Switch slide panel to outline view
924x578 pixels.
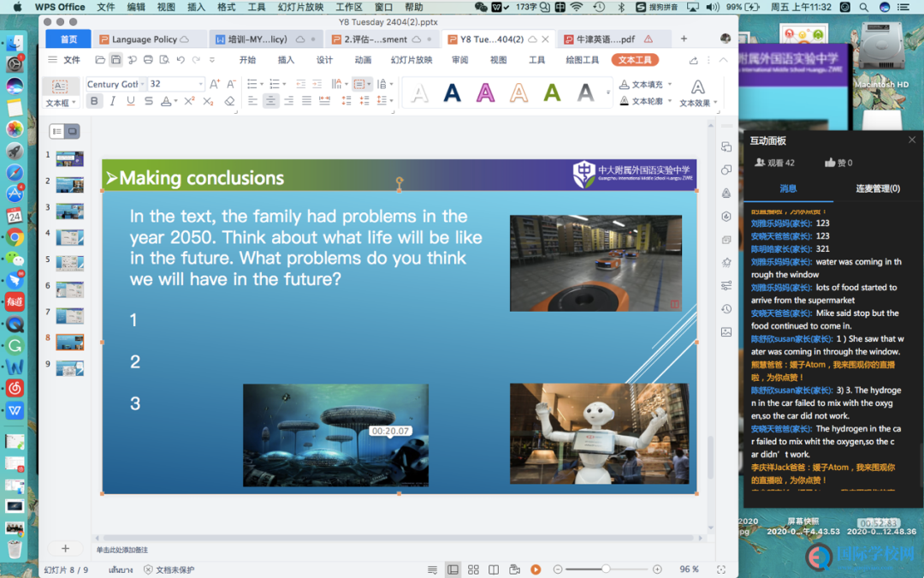coord(57,132)
